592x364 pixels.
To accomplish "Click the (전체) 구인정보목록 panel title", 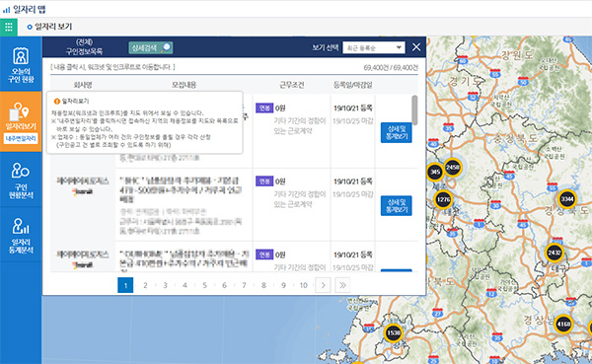I will pos(84,47).
